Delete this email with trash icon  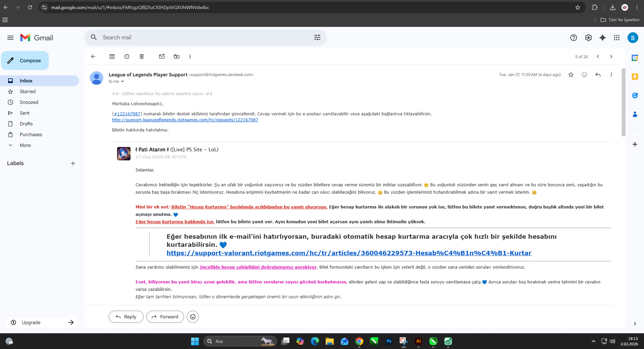pyautogui.click(x=142, y=56)
